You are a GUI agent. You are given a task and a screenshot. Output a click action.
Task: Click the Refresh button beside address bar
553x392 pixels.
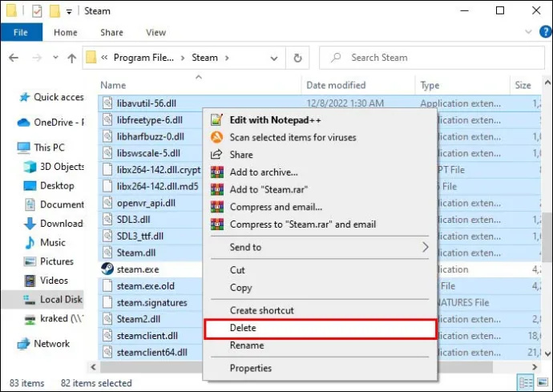click(297, 58)
